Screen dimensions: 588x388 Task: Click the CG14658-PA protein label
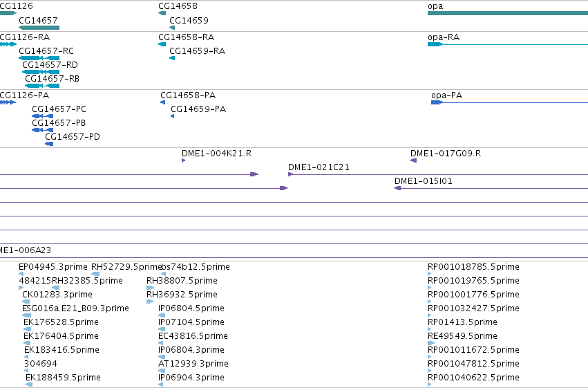pos(188,95)
